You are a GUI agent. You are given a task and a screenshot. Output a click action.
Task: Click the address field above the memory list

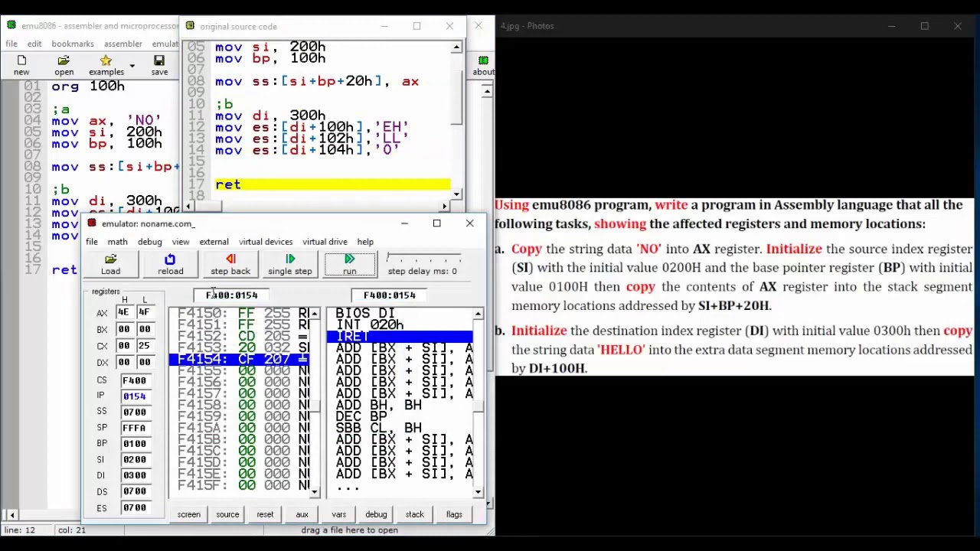click(232, 295)
